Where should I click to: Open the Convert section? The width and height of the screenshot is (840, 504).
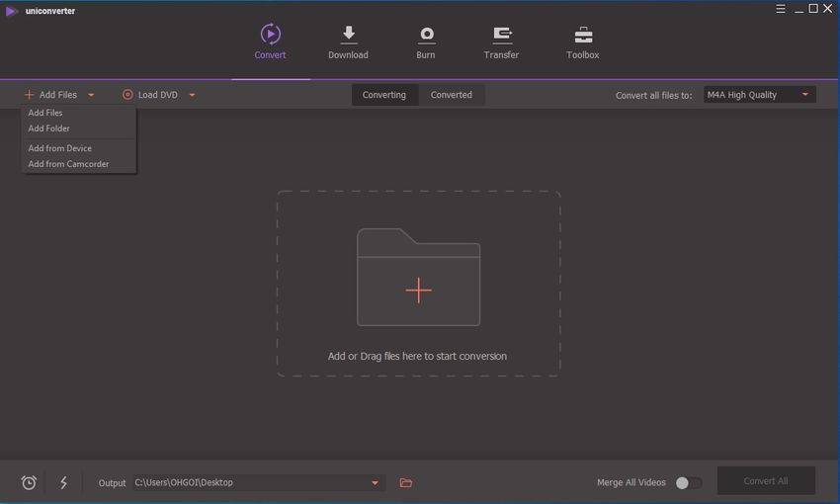coord(270,42)
